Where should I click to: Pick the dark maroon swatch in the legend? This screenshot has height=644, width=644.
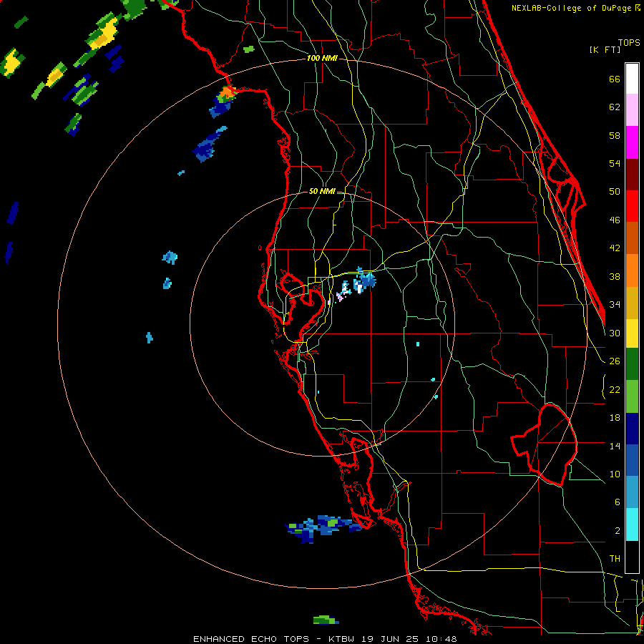point(632,175)
